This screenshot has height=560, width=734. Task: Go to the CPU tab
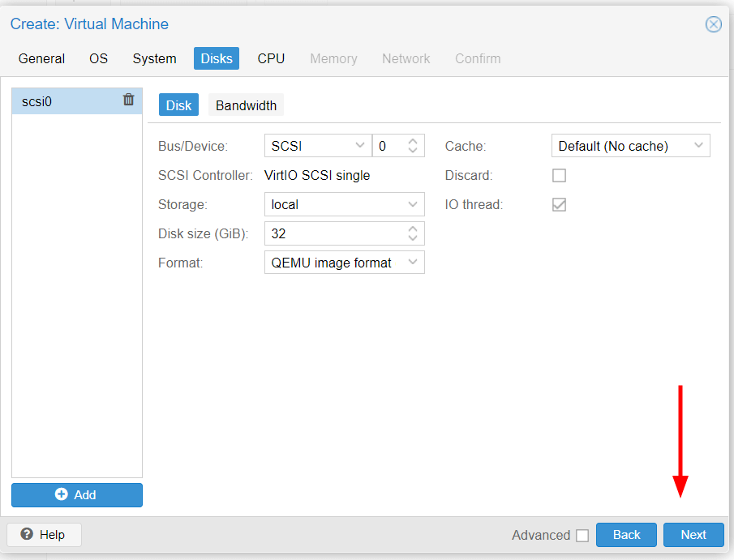point(271,58)
